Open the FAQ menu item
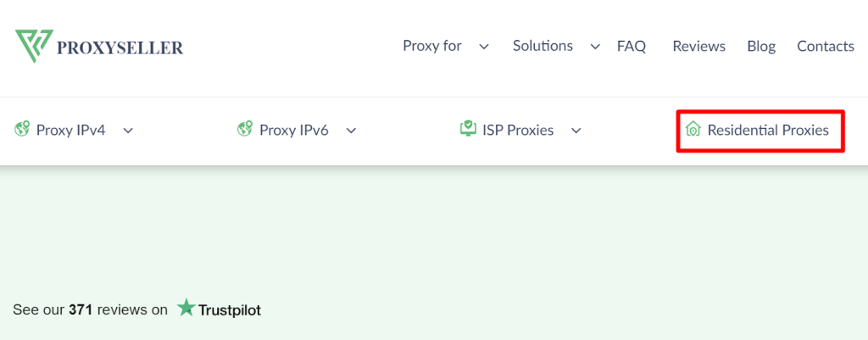The image size is (868, 340). click(632, 46)
